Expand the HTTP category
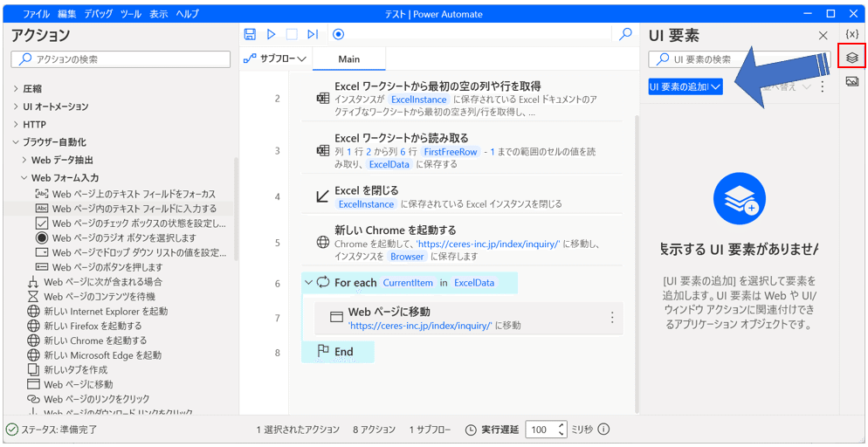This screenshot has height=447, width=868. pyautogui.click(x=15, y=125)
